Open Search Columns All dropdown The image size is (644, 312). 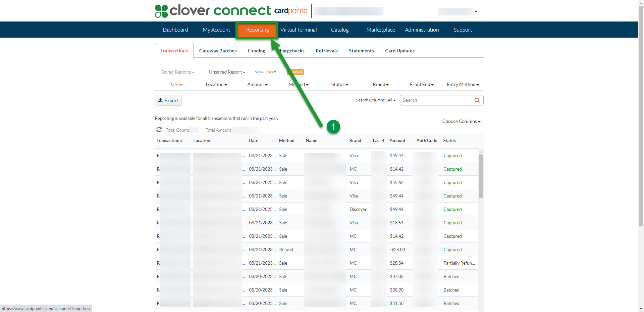tap(391, 100)
